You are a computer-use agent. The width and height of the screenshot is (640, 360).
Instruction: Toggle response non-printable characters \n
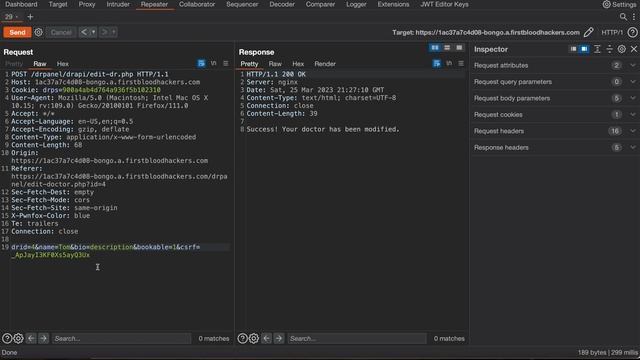click(x=449, y=64)
